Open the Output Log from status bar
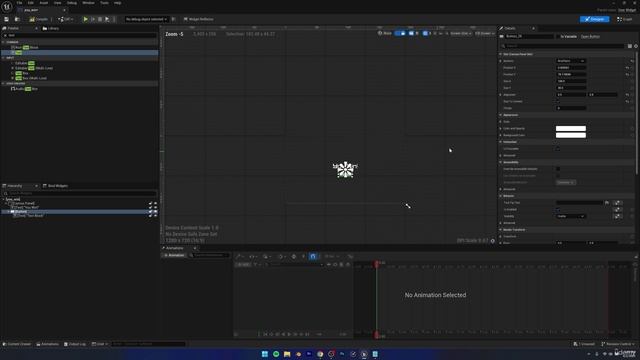640x360 pixels. (x=75, y=344)
